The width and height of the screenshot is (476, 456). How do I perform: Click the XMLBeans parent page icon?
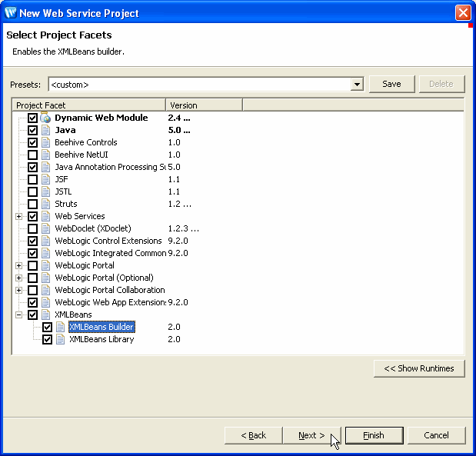coord(46,315)
